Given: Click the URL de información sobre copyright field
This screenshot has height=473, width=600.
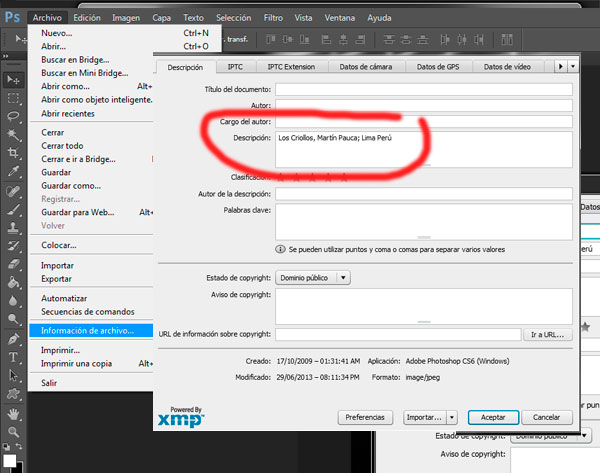Looking at the screenshot, I should click(x=398, y=334).
